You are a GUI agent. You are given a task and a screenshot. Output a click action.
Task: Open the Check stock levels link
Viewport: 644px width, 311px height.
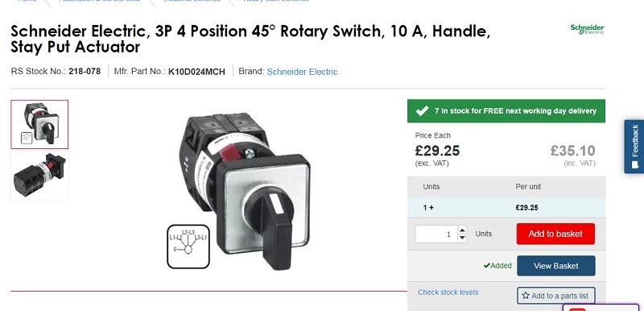click(x=448, y=292)
